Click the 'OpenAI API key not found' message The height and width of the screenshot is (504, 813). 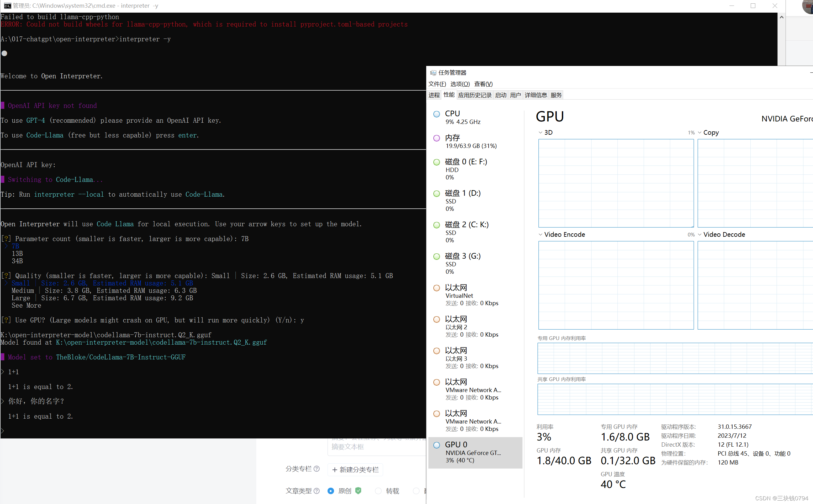(x=52, y=105)
